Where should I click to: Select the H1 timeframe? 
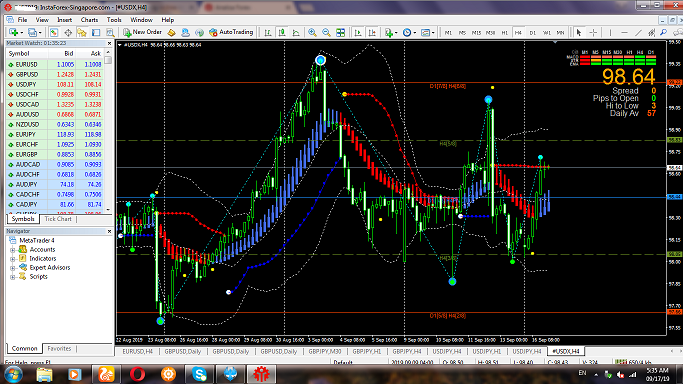[504, 33]
